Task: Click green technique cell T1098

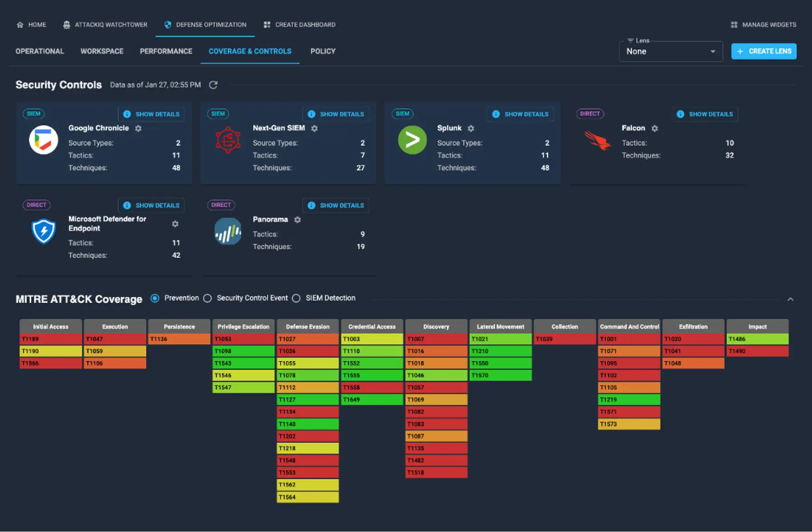Action: (x=244, y=351)
